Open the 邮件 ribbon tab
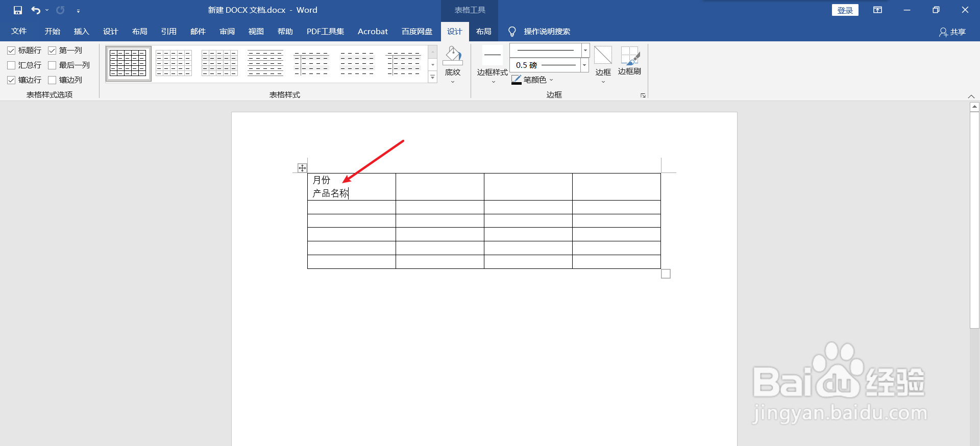Viewport: 980px width, 446px height. (198, 32)
